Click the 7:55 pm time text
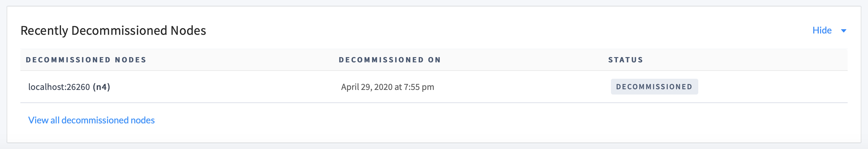The height and width of the screenshot is (149, 868). (x=419, y=87)
